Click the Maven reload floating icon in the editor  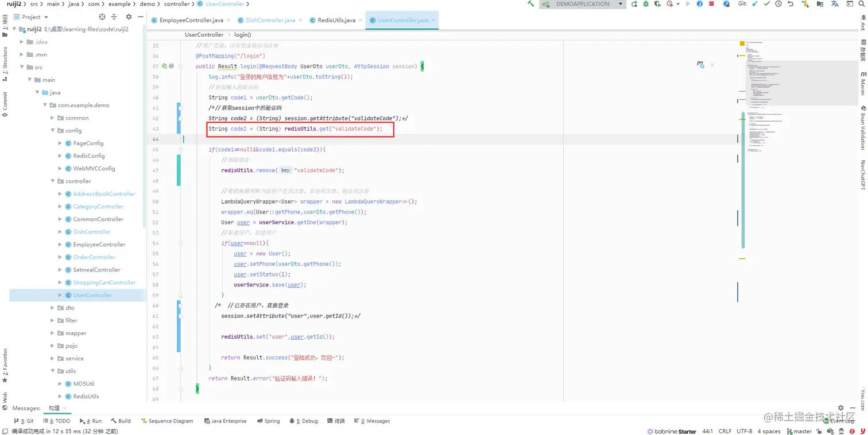click(700, 65)
